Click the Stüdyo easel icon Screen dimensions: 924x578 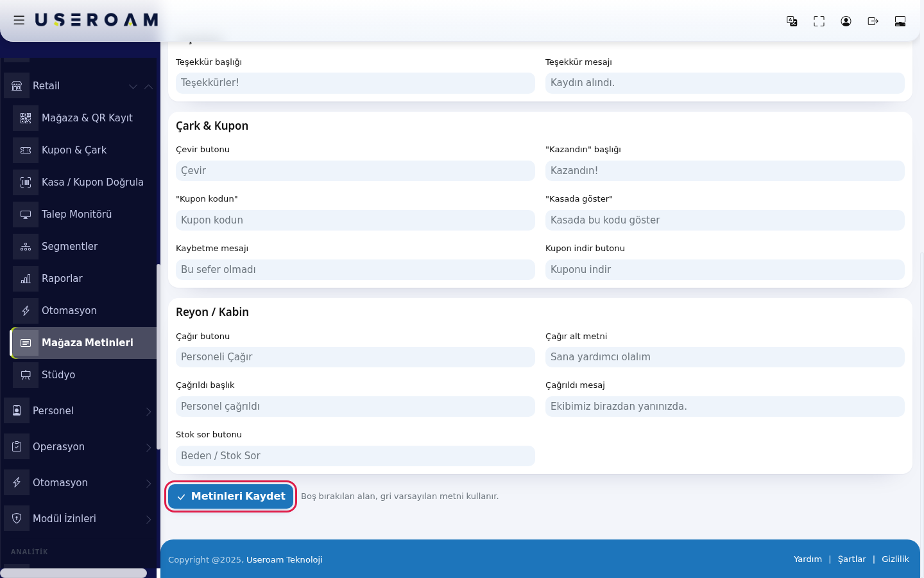point(26,375)
